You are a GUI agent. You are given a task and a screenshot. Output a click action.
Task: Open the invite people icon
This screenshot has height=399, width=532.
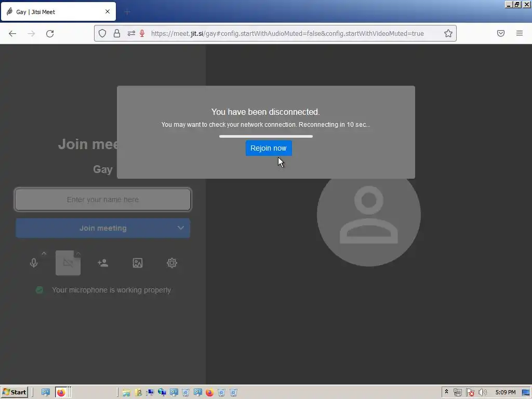coord(103,263)
